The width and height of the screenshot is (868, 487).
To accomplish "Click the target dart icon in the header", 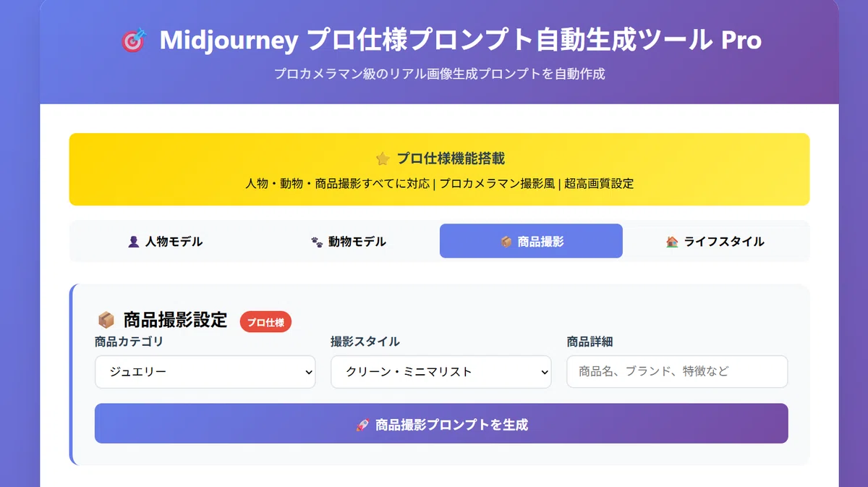I will [133, 40].
